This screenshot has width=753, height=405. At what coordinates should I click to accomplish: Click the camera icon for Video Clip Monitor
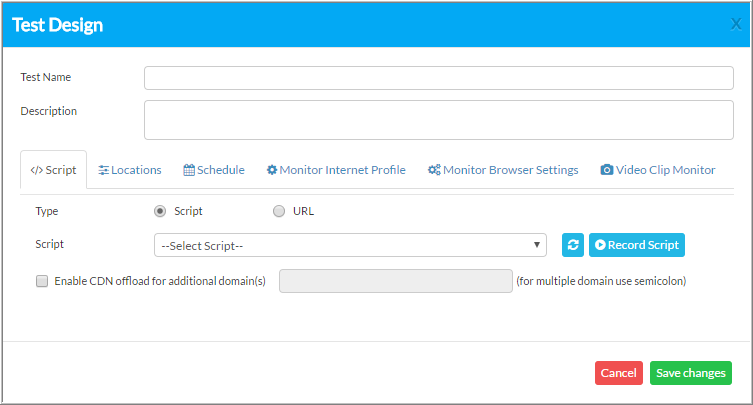pyautogui.click(x=606, y=170)
